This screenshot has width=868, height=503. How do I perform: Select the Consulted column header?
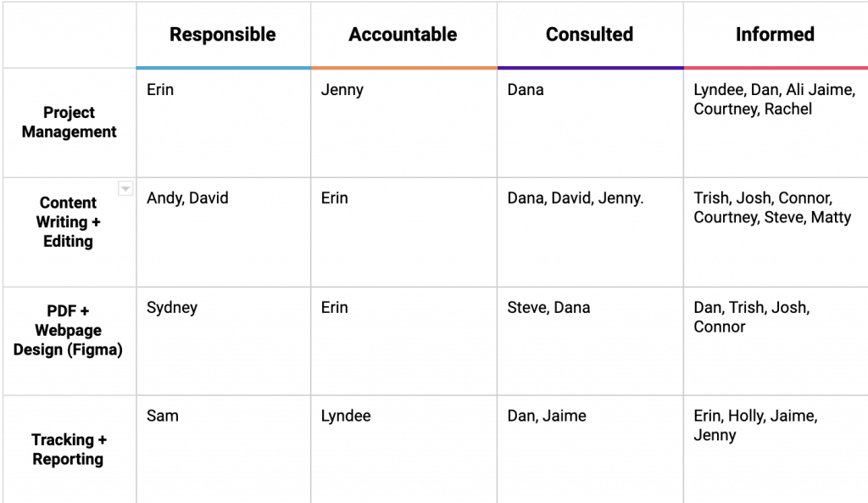[x=590, y=34]
